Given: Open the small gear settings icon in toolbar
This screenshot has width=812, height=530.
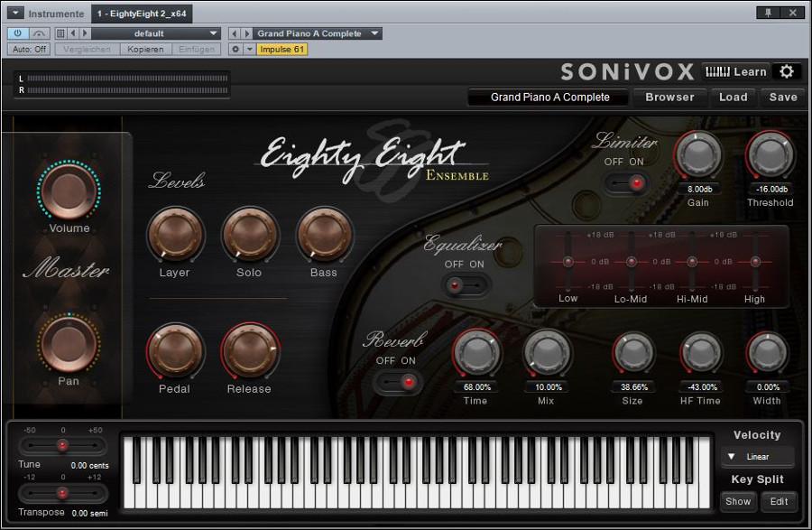Looking at the screenshot, I should click(x=235, y=50).
